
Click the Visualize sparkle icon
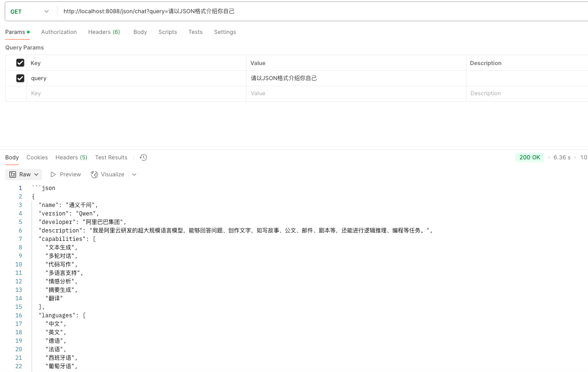(94, 174)
